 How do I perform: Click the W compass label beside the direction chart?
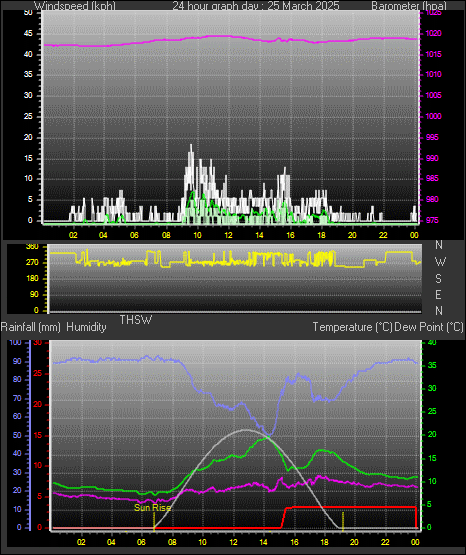(x=440, y=262)
